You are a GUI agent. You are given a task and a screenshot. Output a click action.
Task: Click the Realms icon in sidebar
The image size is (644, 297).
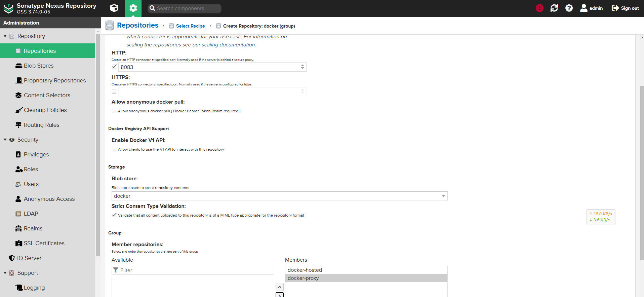[18, 228]
